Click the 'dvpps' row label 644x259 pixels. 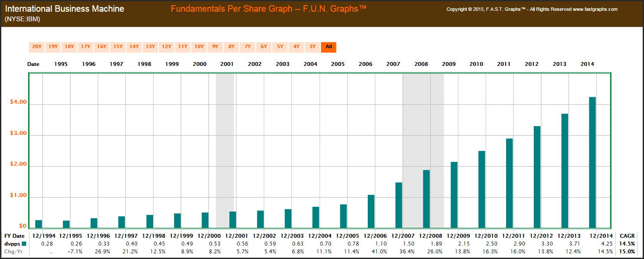[12, 243]
